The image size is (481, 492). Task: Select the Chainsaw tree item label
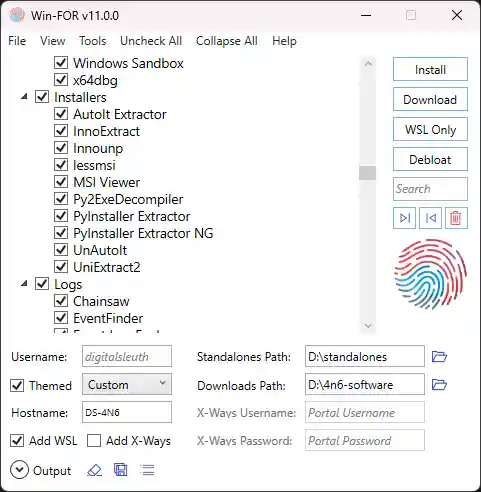click(x=101, y=301)
